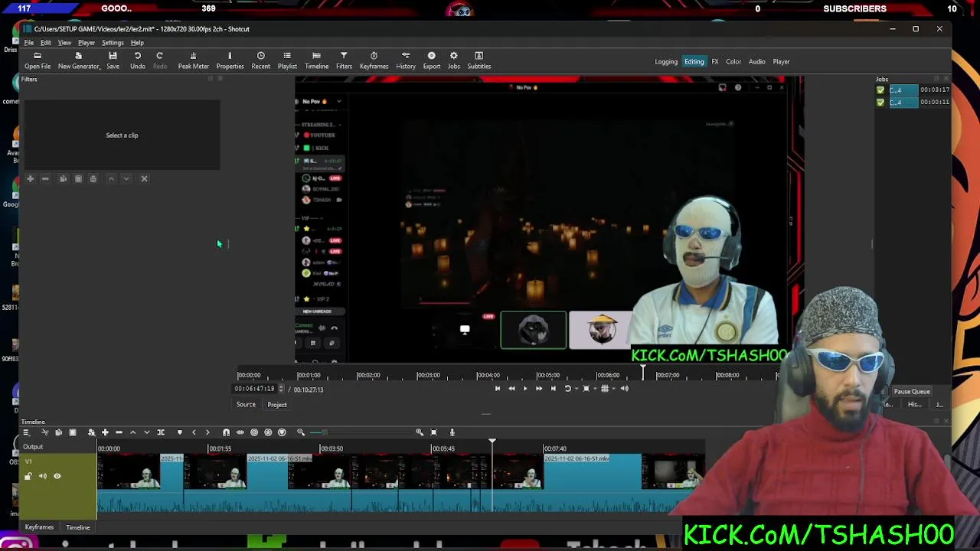
Task: Open the Help menu
Action: [x=137, y=43]
